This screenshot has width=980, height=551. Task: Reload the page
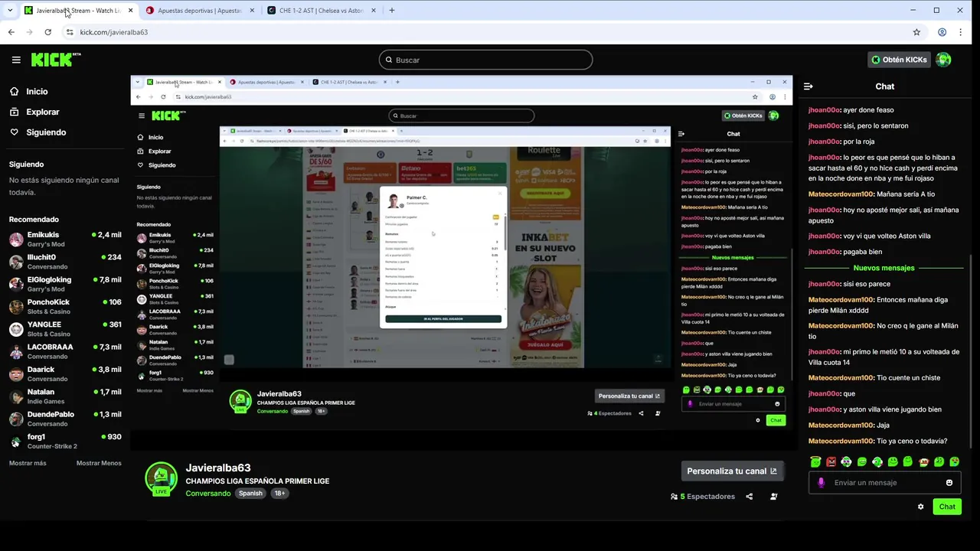[x=47, y=32]
